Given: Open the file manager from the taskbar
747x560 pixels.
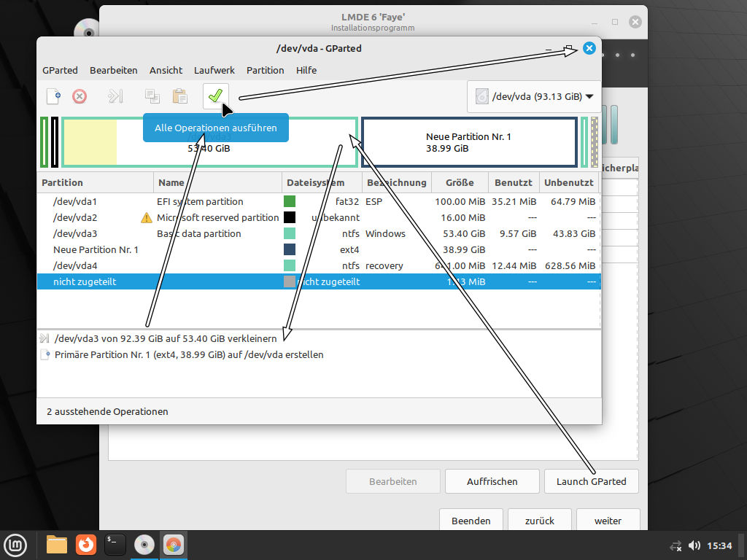Looking at the screenshot, I should [x=57, y=545].
